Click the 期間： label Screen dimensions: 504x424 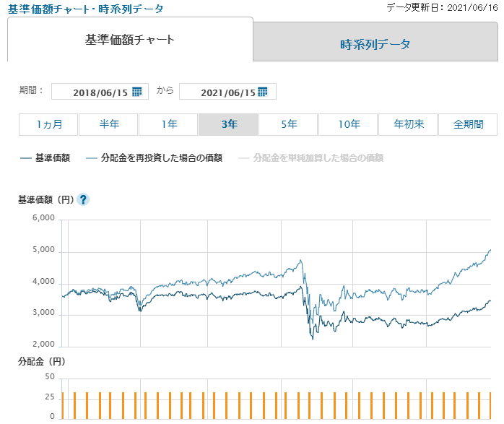pos(31,90)
